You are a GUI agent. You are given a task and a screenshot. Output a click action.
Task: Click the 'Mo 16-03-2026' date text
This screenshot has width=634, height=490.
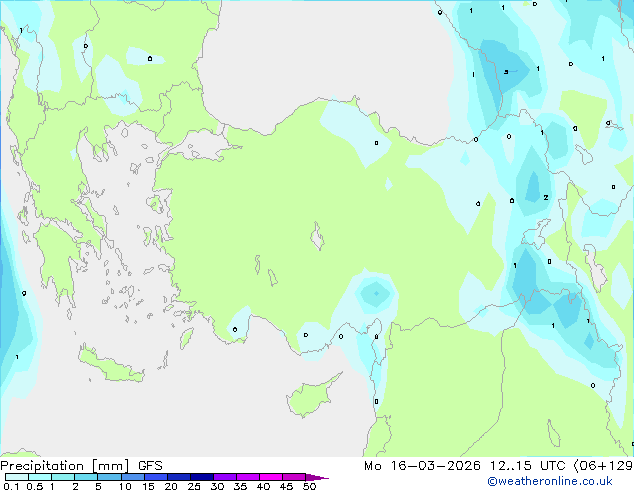[422, 466]
